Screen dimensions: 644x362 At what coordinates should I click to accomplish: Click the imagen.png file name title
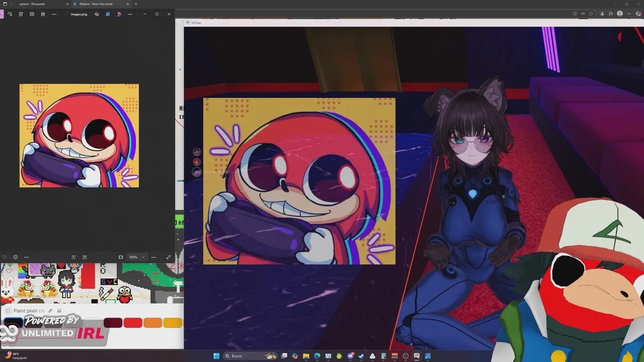tap(79, 14)
